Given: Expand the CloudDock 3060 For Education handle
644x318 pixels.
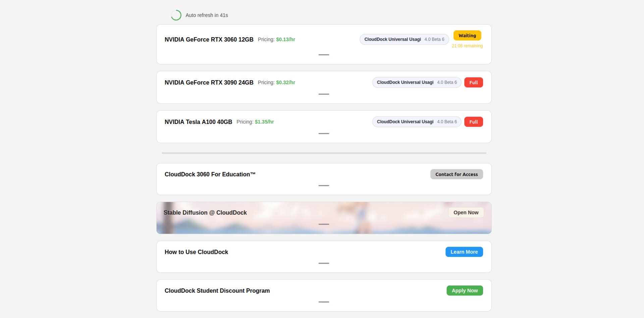Looking at the screenshot, I should point(324,185).
